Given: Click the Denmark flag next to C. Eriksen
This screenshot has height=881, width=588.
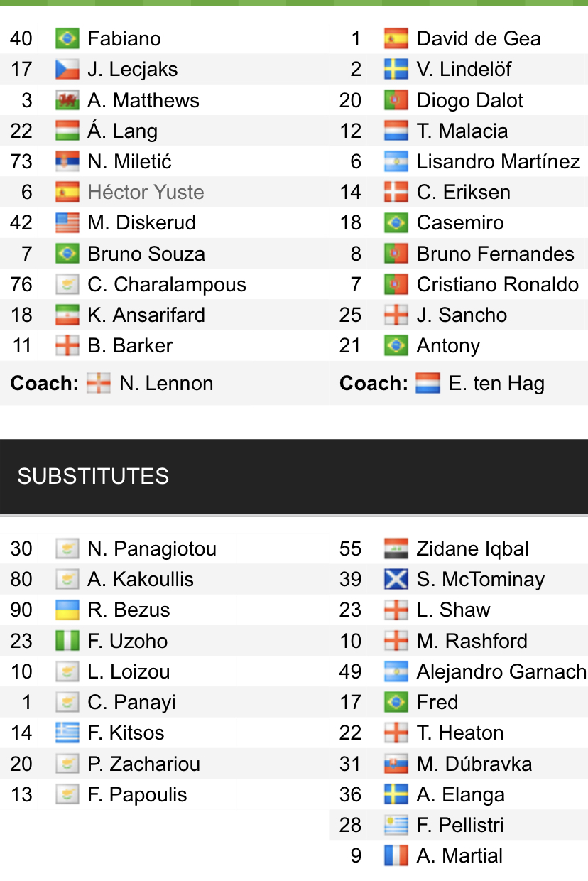Looking at the screenshot, I should (x=396, y=192).
